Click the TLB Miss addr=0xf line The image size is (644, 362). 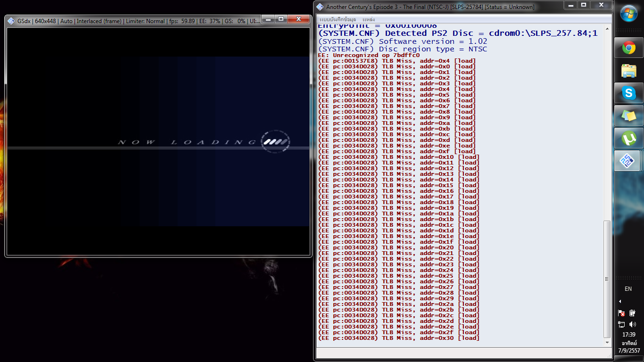coord(397,151)
